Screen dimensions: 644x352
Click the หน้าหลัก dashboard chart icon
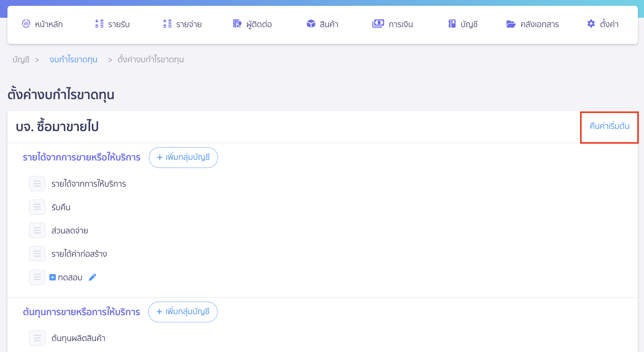point(26,24)
